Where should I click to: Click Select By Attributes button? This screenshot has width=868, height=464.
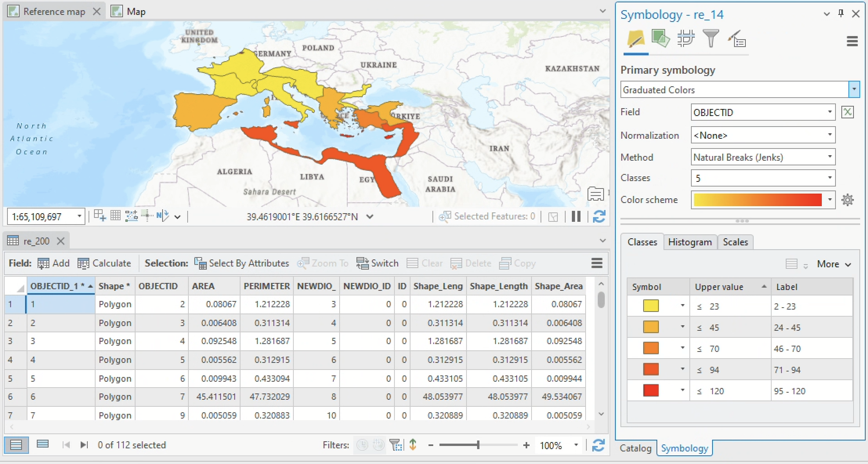click(x=242, y=263)
